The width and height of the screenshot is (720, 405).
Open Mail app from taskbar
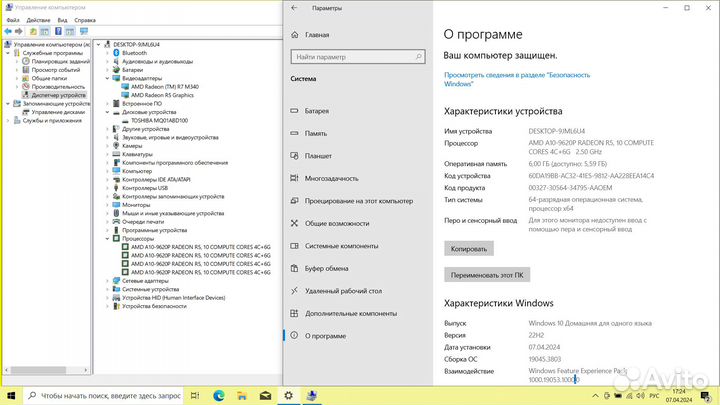coord(265,395)
